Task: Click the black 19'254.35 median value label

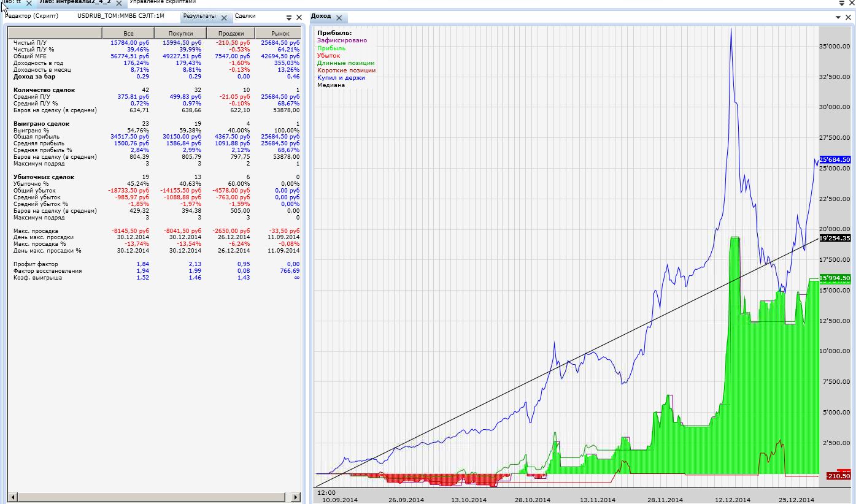Action: click(835, 238)
